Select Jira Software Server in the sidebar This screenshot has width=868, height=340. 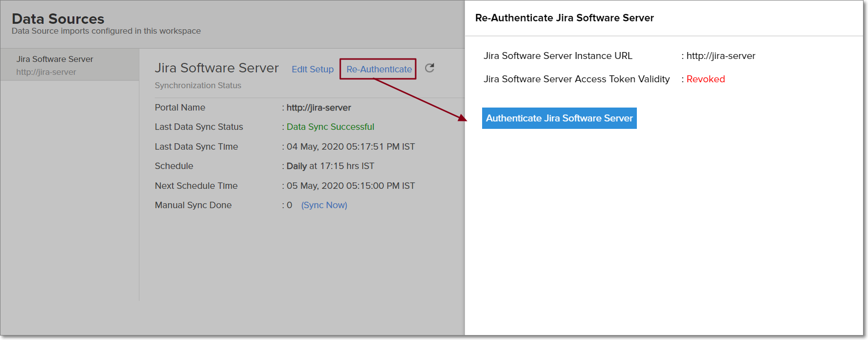click(70, 65)
